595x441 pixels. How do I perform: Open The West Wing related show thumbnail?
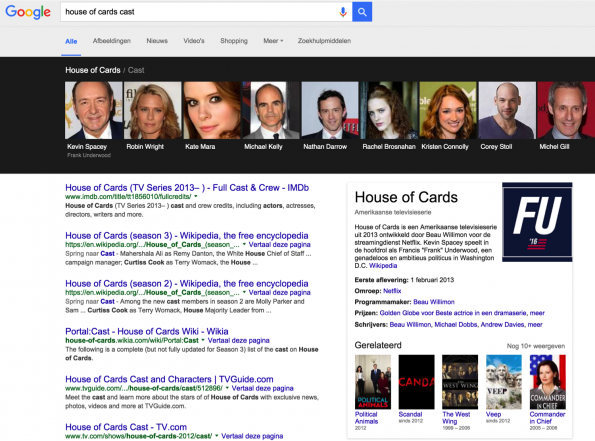tap(460, 382)
